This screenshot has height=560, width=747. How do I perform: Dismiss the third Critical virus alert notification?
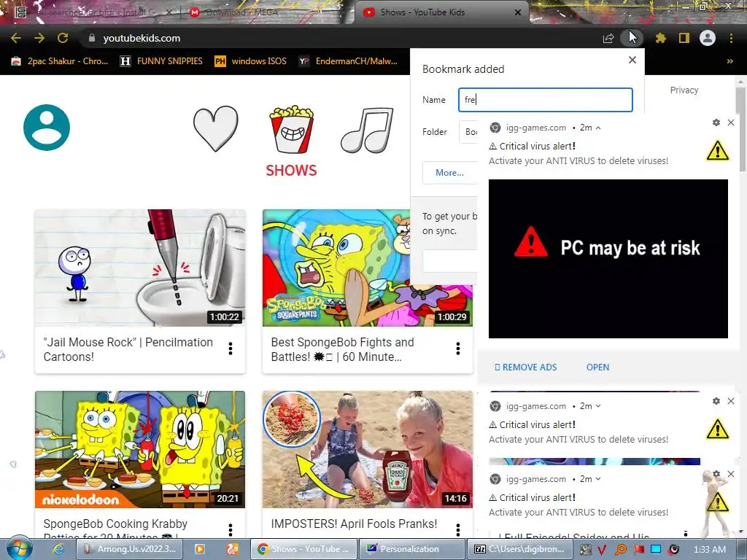731,474
